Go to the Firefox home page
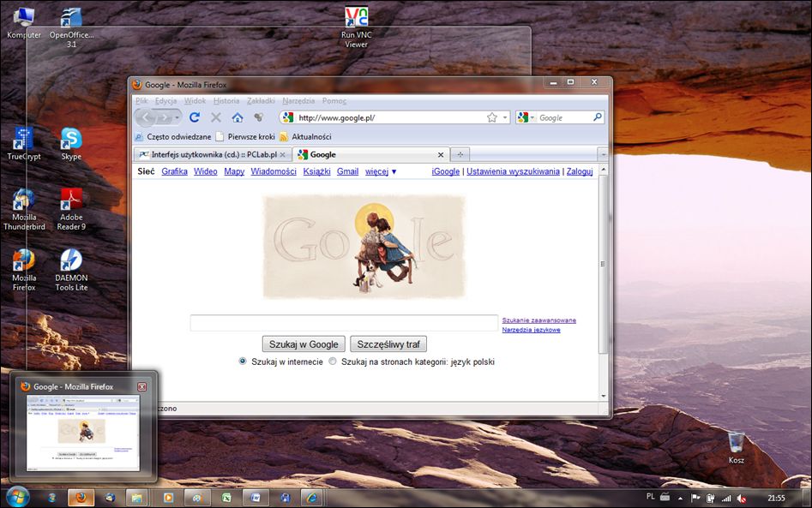 238,117
